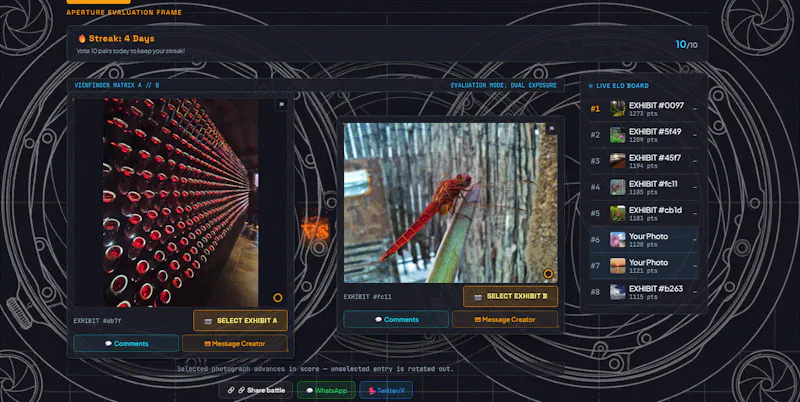Click the APERTURE EVALUATION FRAME title

pyautogui.click(x=124, y=12)
